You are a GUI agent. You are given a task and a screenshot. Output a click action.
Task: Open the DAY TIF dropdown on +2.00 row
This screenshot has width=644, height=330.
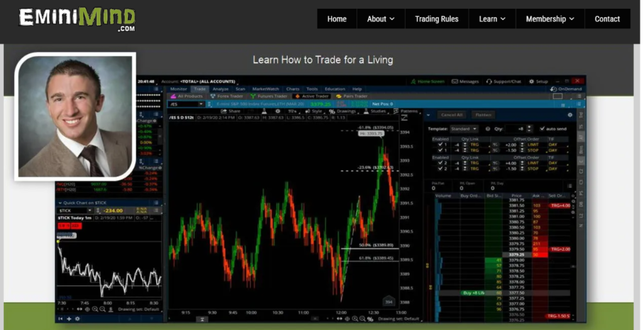(557, 145)
